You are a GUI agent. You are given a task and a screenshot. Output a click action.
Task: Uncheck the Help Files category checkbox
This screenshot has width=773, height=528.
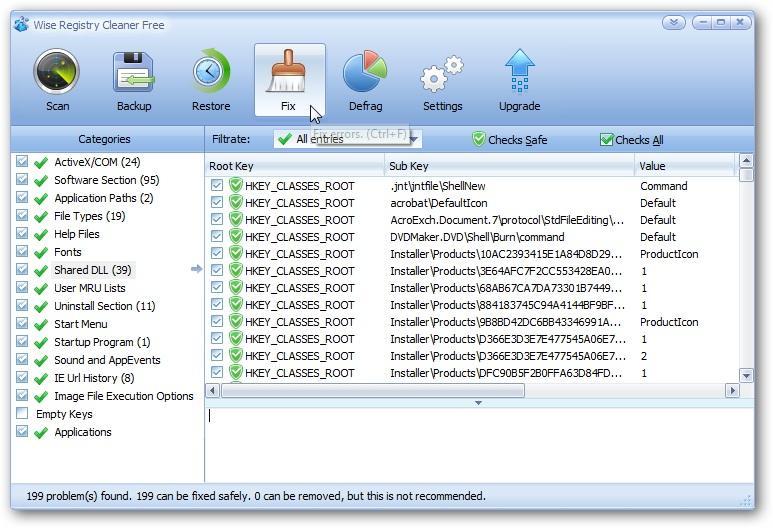click(22, 233)
